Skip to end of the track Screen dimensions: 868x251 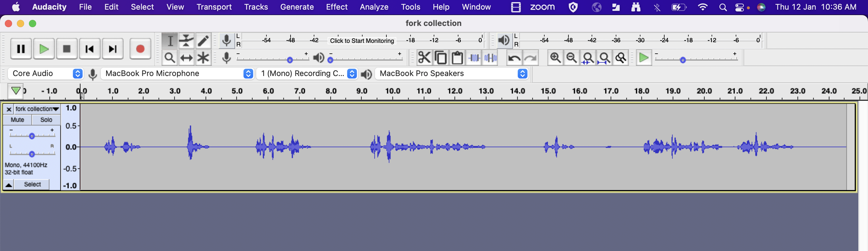tap(112, 49)
